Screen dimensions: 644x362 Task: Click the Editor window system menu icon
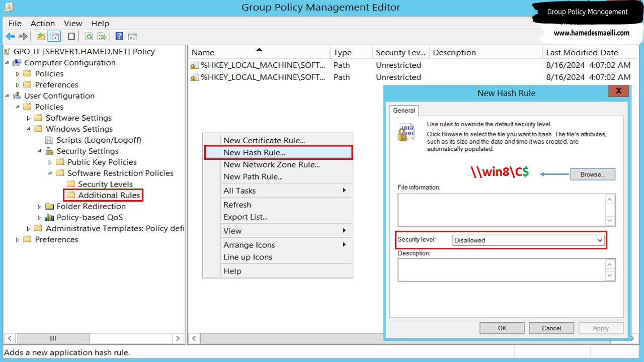click(x=9, y=8)
